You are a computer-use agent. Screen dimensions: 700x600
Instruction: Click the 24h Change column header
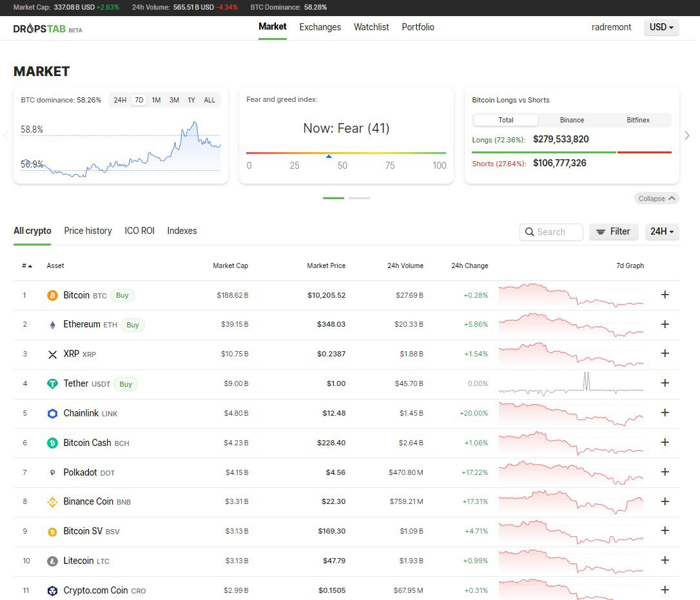tap(470, 266)
